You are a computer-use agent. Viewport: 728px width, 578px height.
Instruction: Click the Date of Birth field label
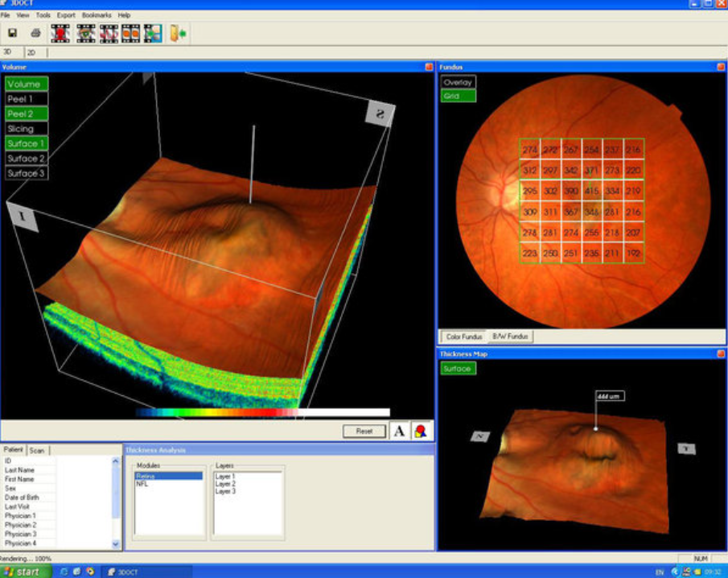pos(22,497)
